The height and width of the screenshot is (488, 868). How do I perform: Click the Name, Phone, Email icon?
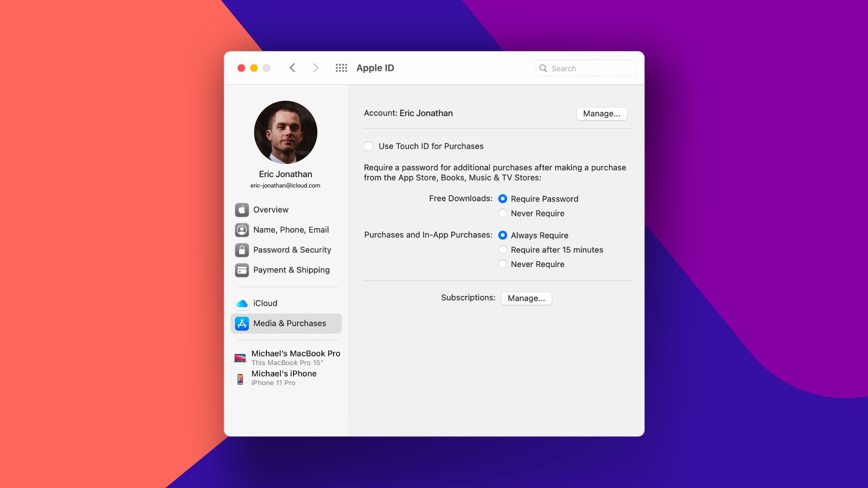[241, 230]
